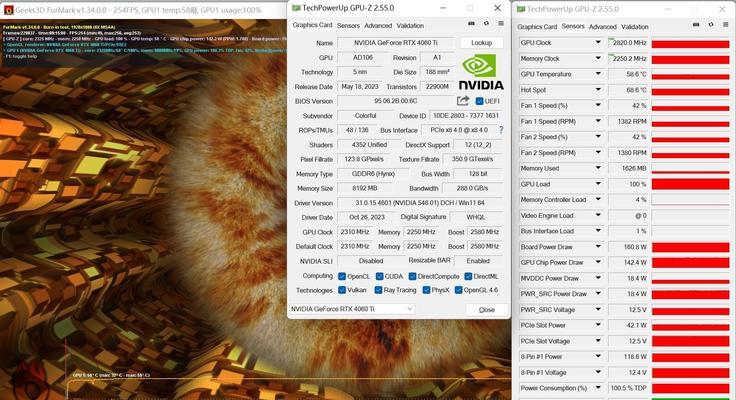The image size is (736, 400).
Task: Toggle the CUDA checkbox
Action: (x=379, y=277)
